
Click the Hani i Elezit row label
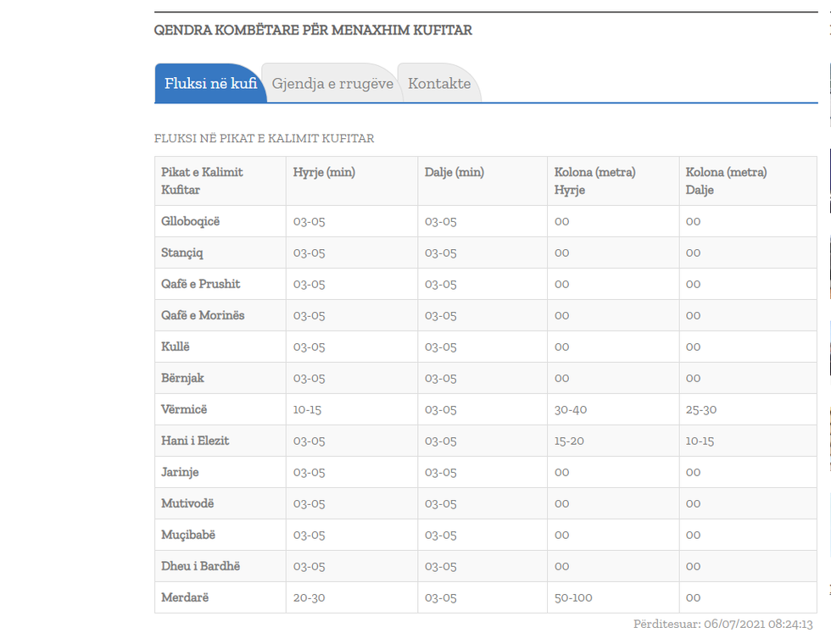click(x=195, y=441)
